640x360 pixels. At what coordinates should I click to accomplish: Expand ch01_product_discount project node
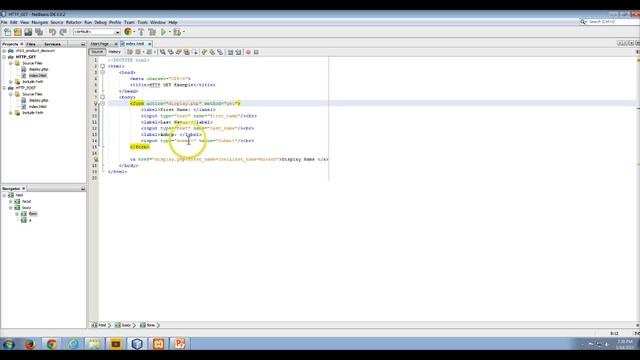[4, 51]
